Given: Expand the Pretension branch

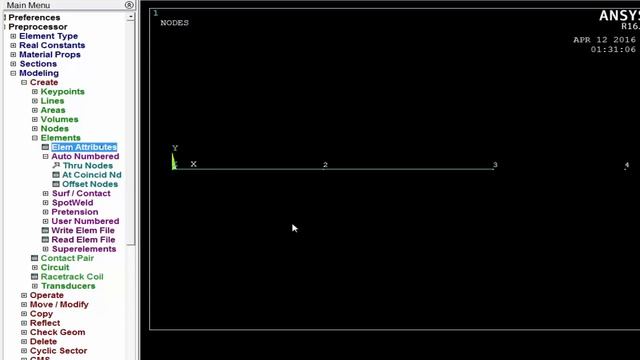Looking at the screenshot, I should click(45, 212).
